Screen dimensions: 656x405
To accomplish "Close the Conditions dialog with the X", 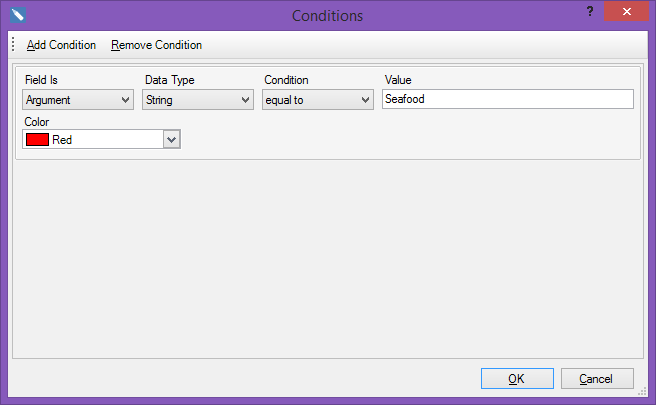I will click(x=626, y=11).
